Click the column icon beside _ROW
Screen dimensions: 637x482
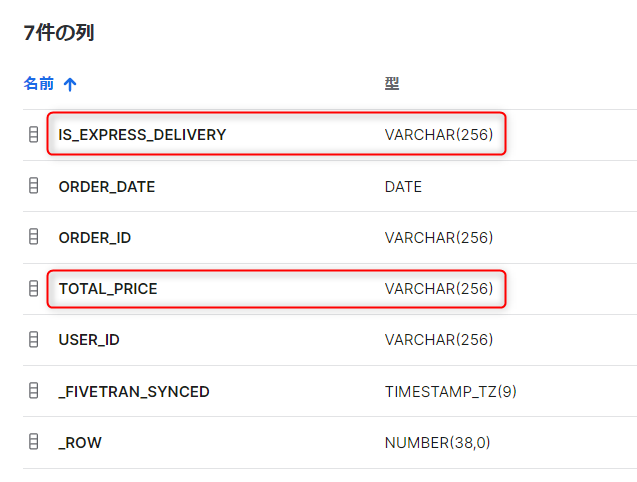[x=34, y=442]
